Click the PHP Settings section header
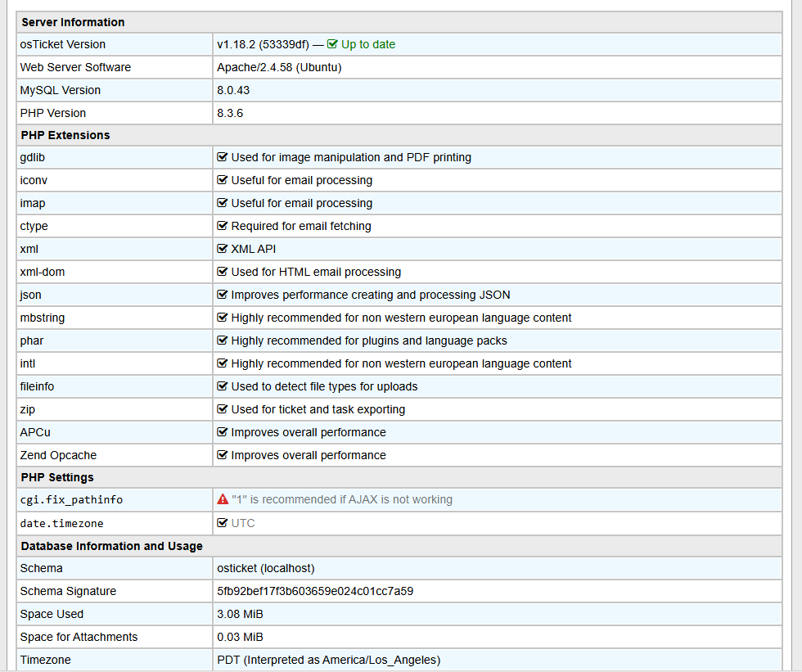 coord(57,477)
